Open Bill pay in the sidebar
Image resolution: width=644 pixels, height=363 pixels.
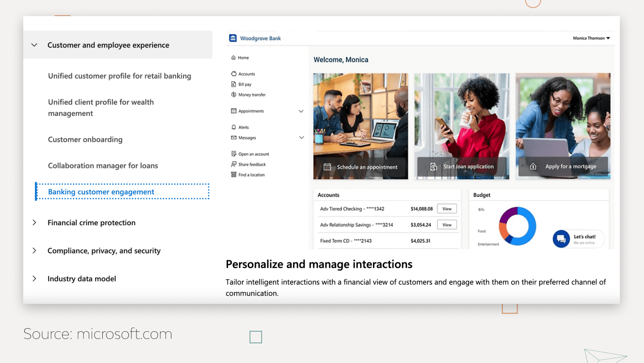(245, 84)
